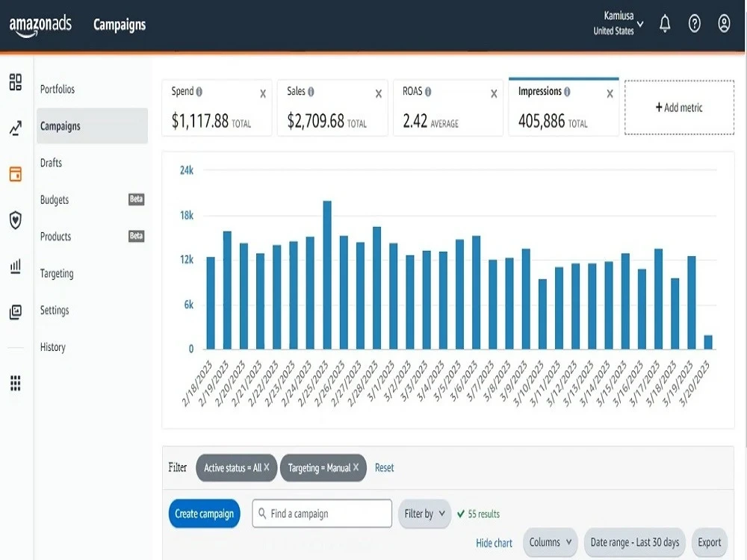Focus the Find a campaign search field

[322, 514]
